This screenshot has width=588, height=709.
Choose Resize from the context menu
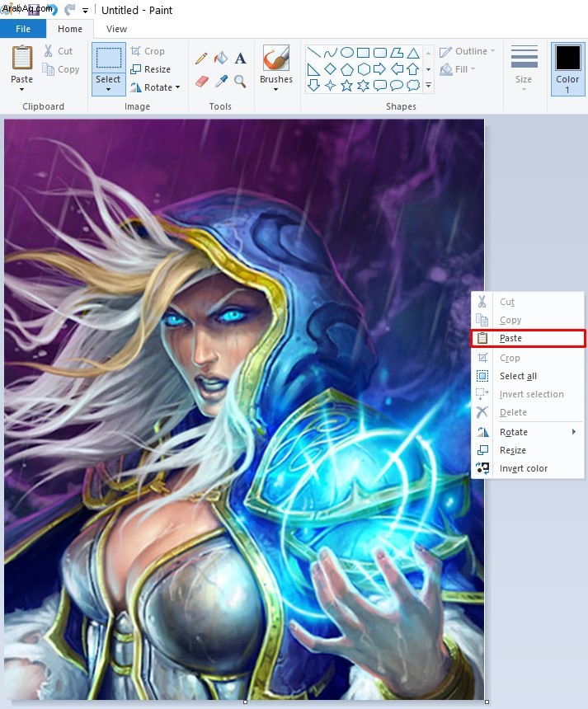click(x=528, y=450)
